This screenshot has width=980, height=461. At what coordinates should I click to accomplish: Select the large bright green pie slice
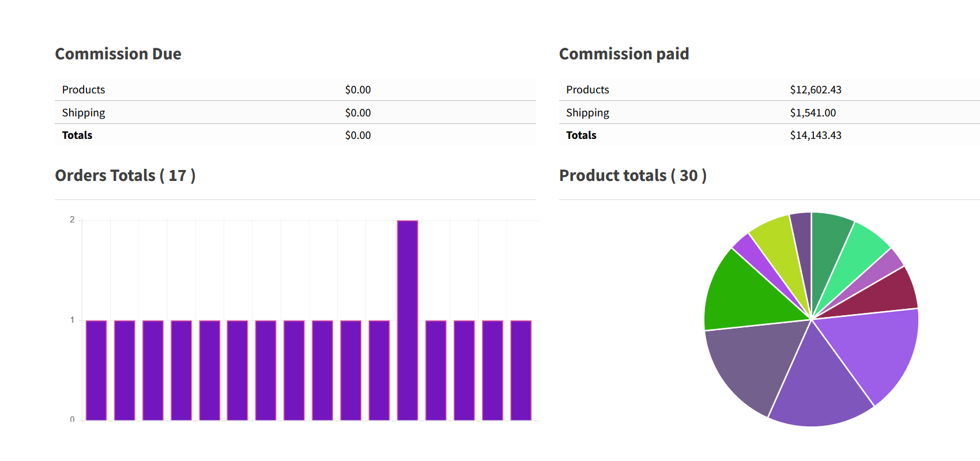[744, 294]
